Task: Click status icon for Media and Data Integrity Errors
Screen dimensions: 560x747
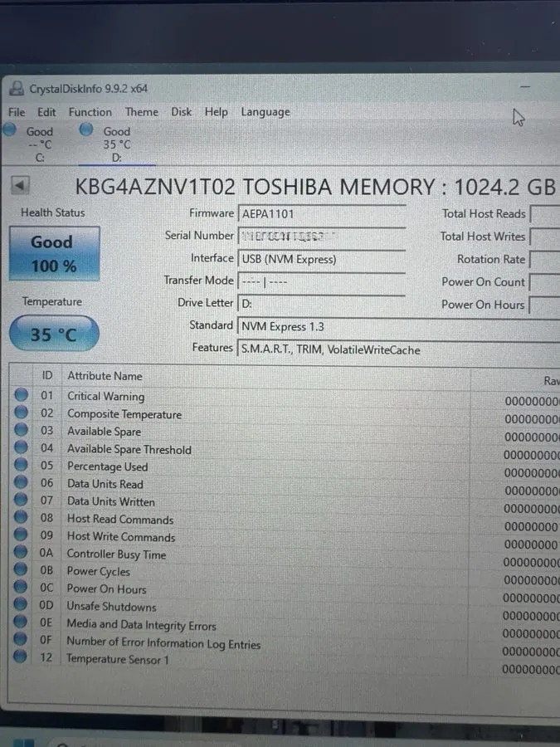Action: pyautogui.click(x=20, y=621)
